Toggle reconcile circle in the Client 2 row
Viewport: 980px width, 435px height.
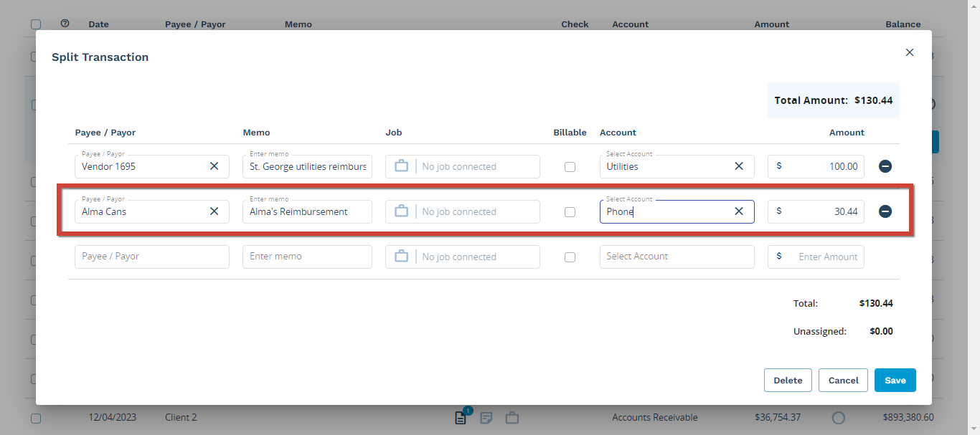tap(838, 417)
